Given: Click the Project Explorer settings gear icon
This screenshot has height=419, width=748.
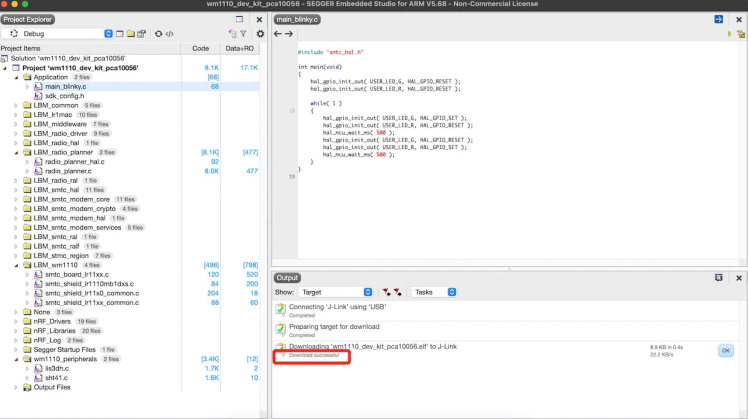Looking at the screenshot, I should pyautogui.click(x=260, y=34).
